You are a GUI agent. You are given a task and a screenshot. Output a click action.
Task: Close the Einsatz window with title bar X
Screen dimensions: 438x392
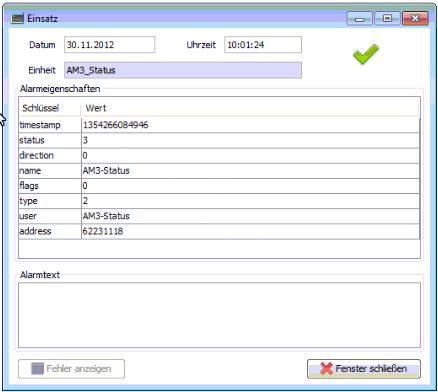coord(415,19)
